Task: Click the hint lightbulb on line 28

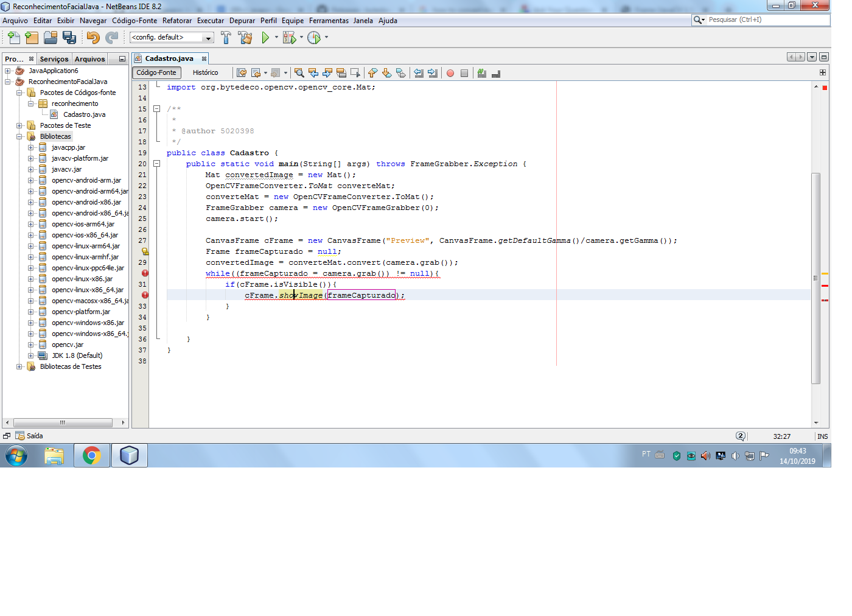Action: click(145, 251)
